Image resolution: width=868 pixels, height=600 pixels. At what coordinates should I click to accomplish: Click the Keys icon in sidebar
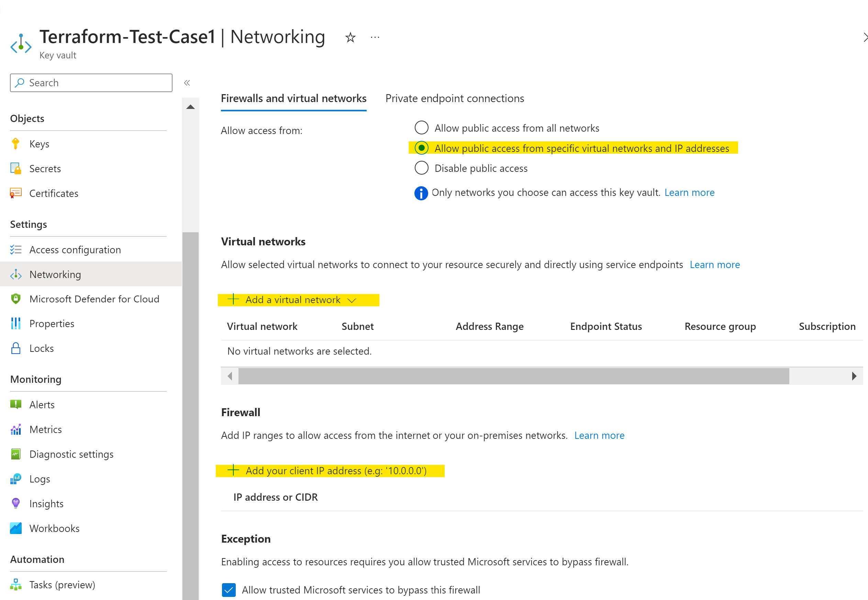15,144
